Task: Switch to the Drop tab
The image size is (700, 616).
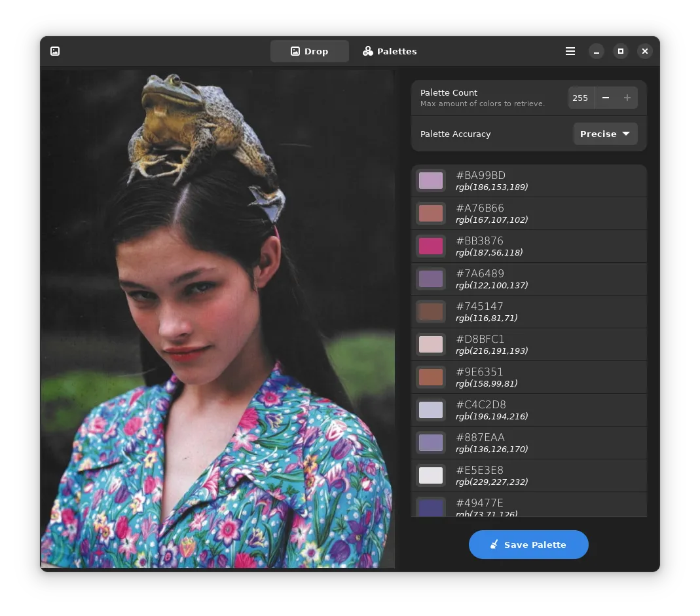Action: 309,51
